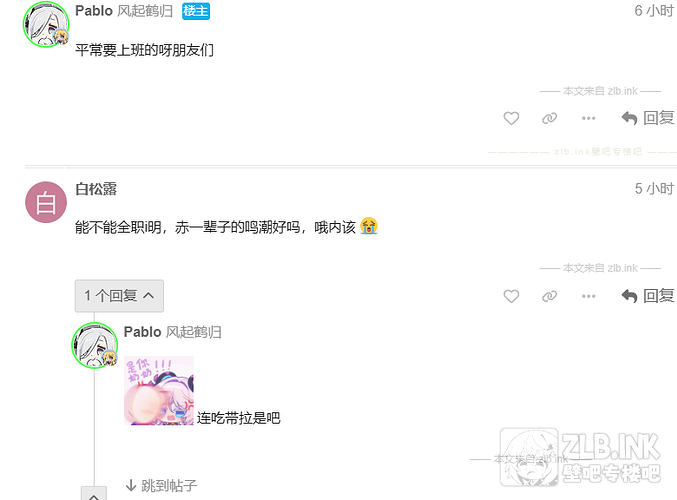
Task: Like 白松露's post
Action: (x=511, y=296)
